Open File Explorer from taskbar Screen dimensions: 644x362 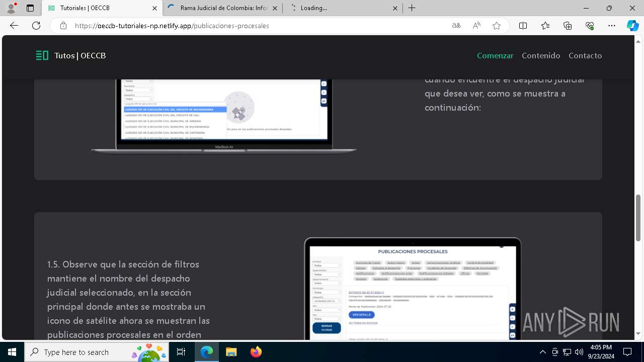point(231,352)
